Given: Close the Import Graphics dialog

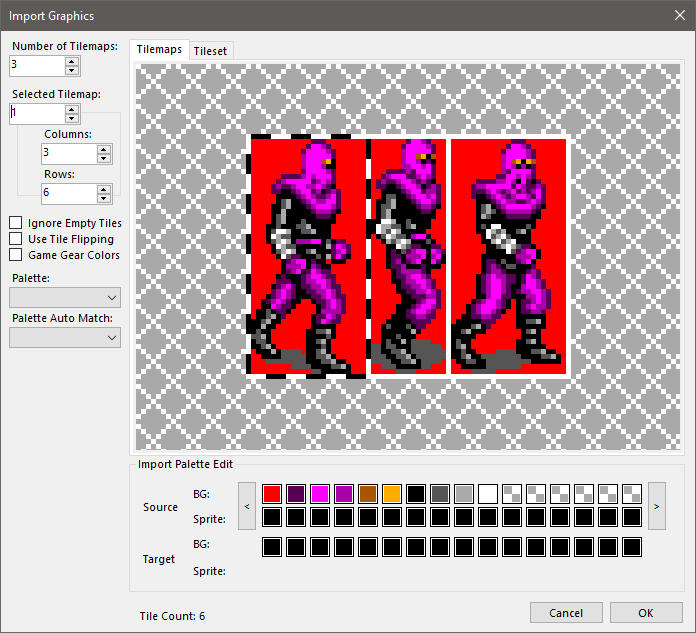Looking at the screenshot, I should click(680, 15).
